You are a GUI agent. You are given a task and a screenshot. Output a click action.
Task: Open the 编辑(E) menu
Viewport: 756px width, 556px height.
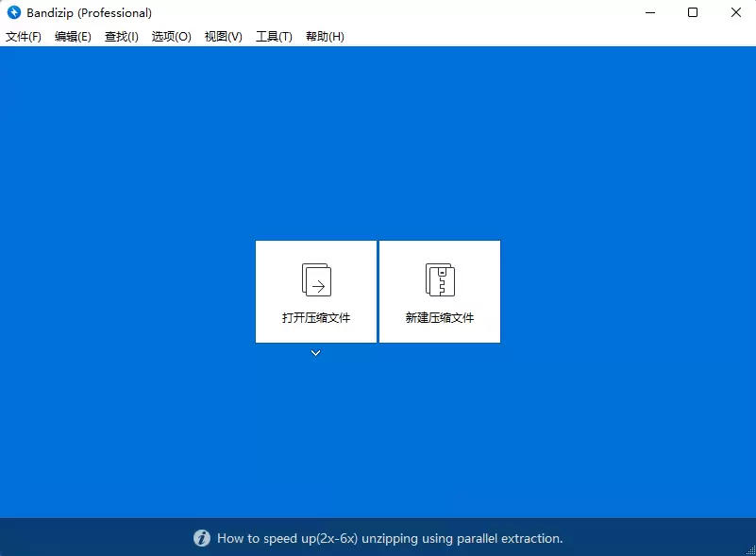point(73,37)
